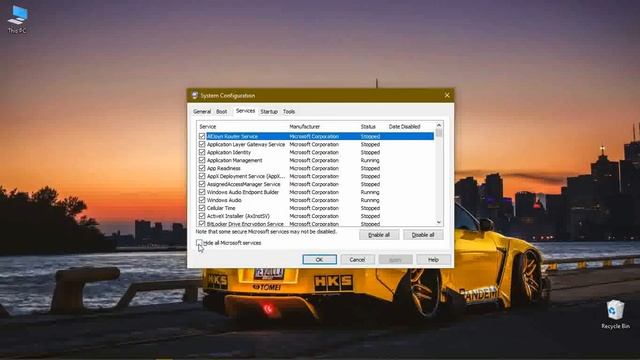Uncheck the App Readiness service checkbox
The height and width of the screenshot is (360, 640).
click(x=202, y=168)
